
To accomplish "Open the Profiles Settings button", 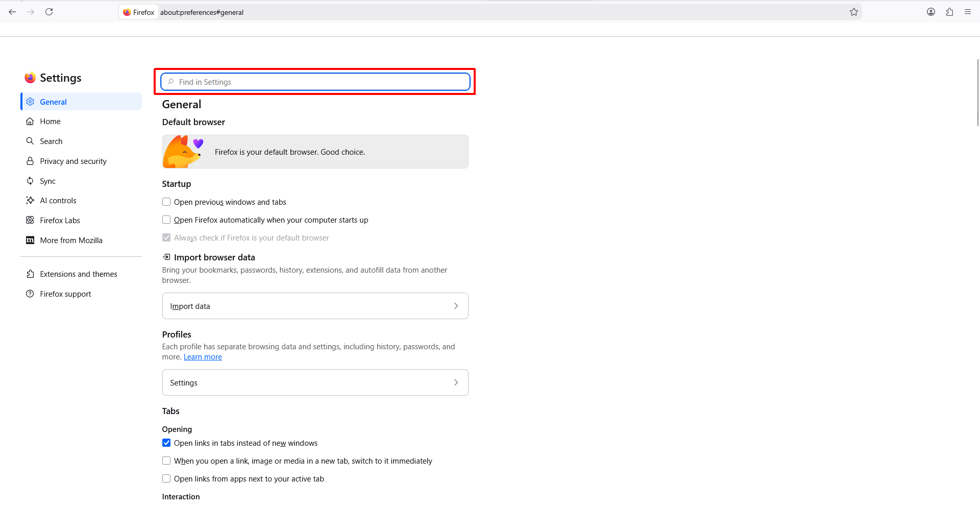I will (315, 382).
